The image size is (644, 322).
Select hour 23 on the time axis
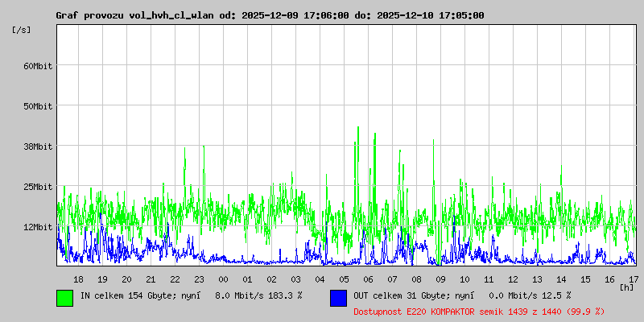199,279
